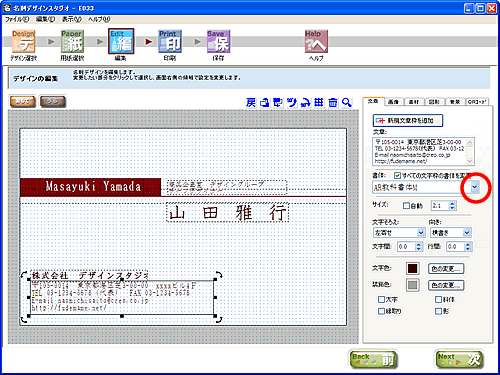500x375 pixels.
Task: Select the デザイングループ text frame on the card
Action: coord(227,187)
